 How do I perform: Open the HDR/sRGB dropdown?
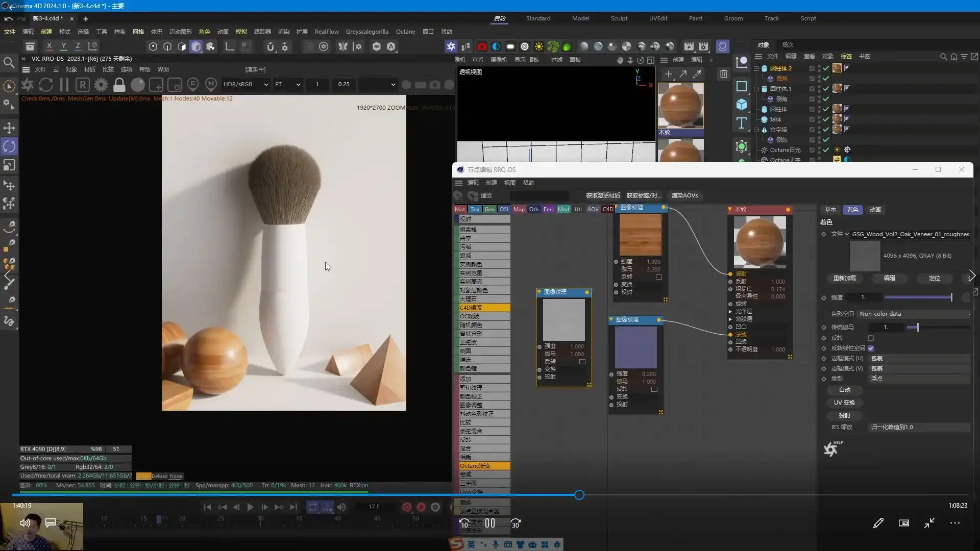[246, 84]
